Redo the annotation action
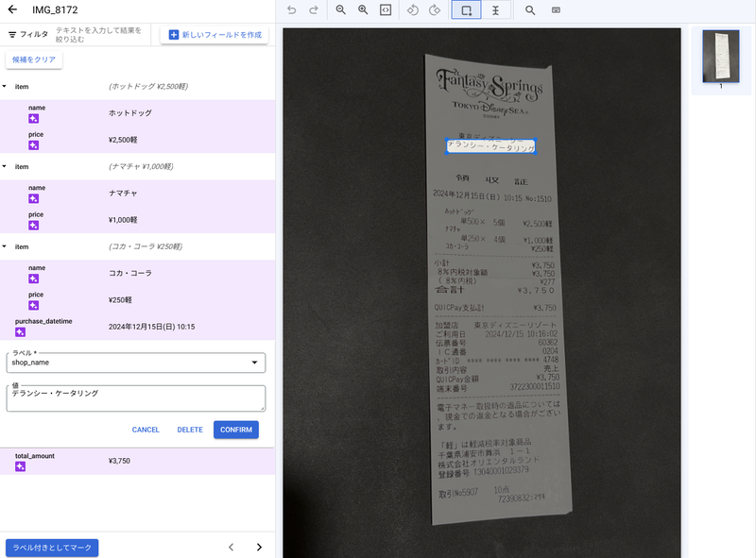This screenshot has height=558, width=756. pyautogui.click(x=314, y=10)
